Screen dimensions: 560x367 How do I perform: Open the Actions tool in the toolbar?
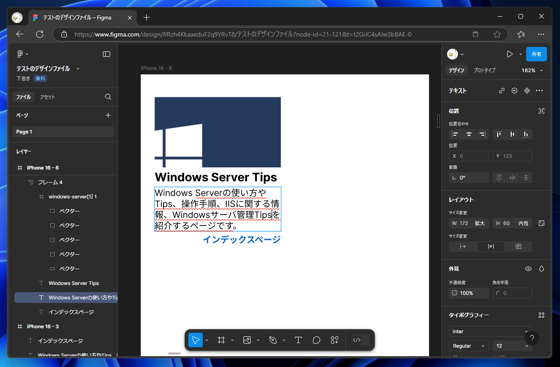pyautogui.click(x=335, y=340)
